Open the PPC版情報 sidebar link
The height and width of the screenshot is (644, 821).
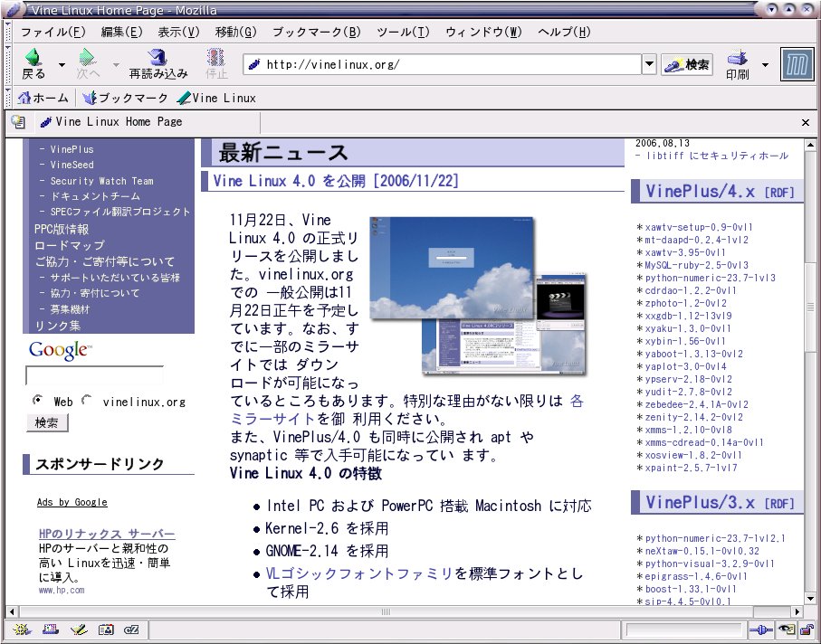(x=62, y=229)
